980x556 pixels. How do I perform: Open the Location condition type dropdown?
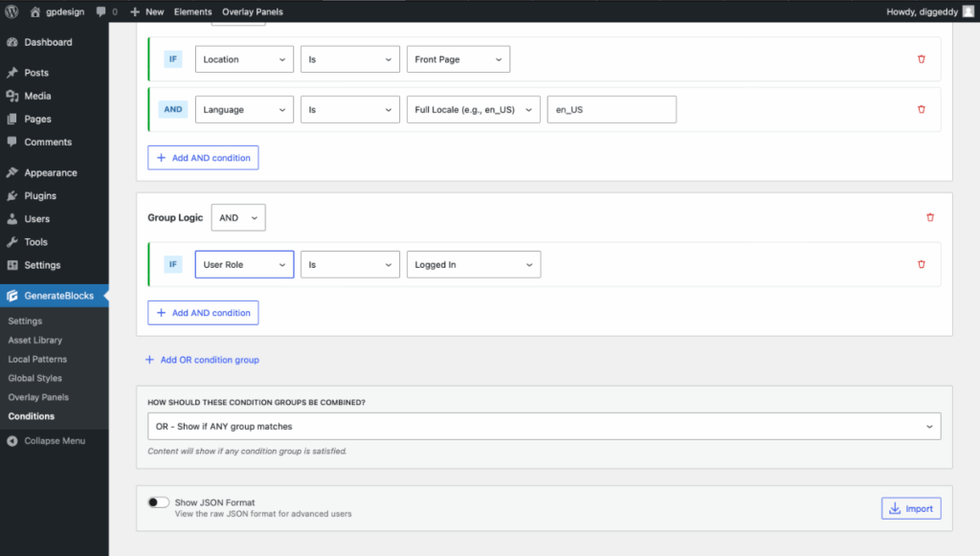pyautogui.click(x=244, y=59)
